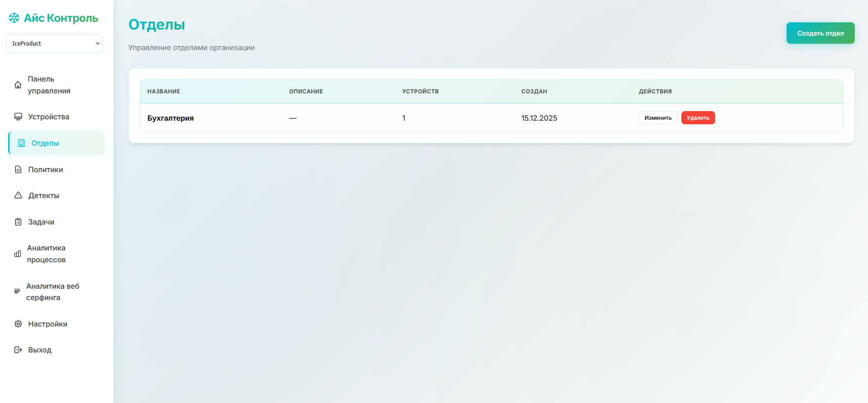Click the clipboard icon next to Задачи

coord(18,222)
